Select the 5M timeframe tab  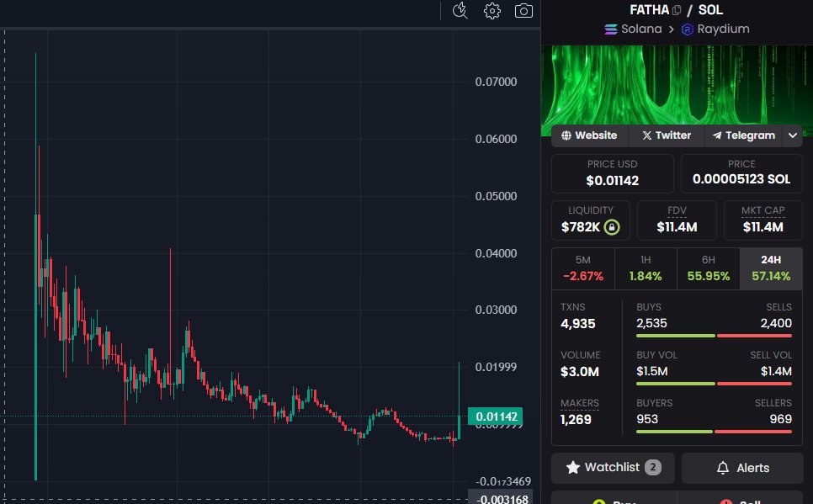pos(582,268)
